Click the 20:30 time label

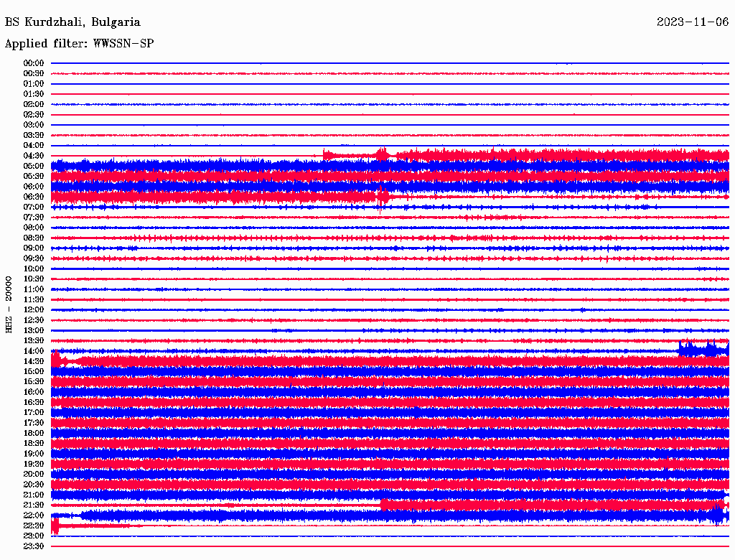[34, 485]
